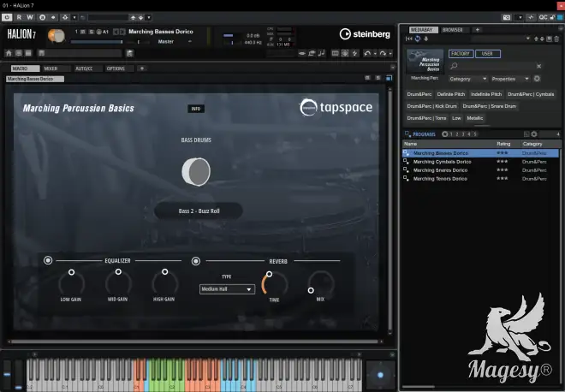Select Marching Snares Dorico program

coord(481,170)
